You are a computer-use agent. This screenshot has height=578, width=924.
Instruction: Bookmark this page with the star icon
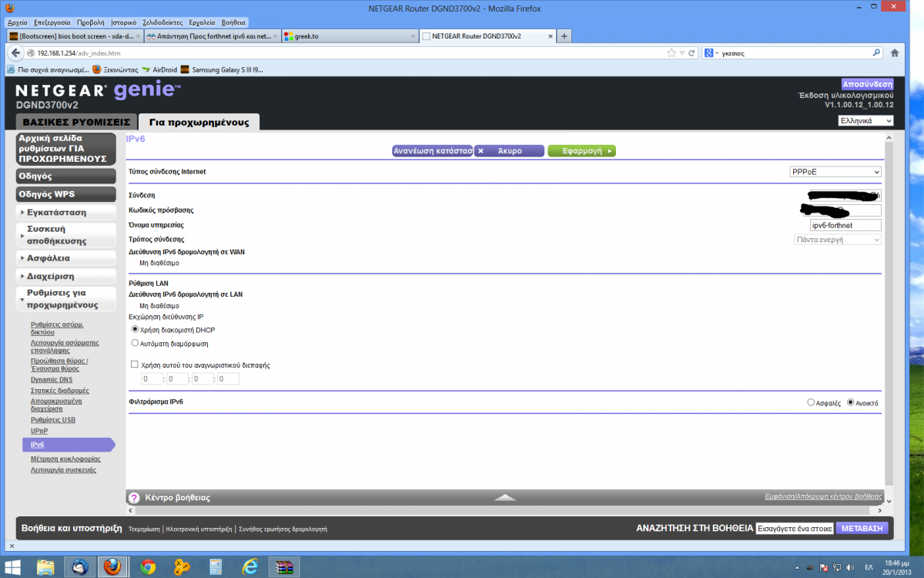click(671, 53)
